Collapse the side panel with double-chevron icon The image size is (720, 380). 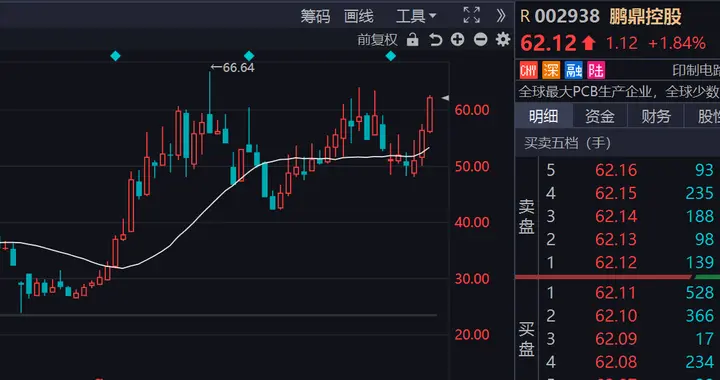coord(501,16)
